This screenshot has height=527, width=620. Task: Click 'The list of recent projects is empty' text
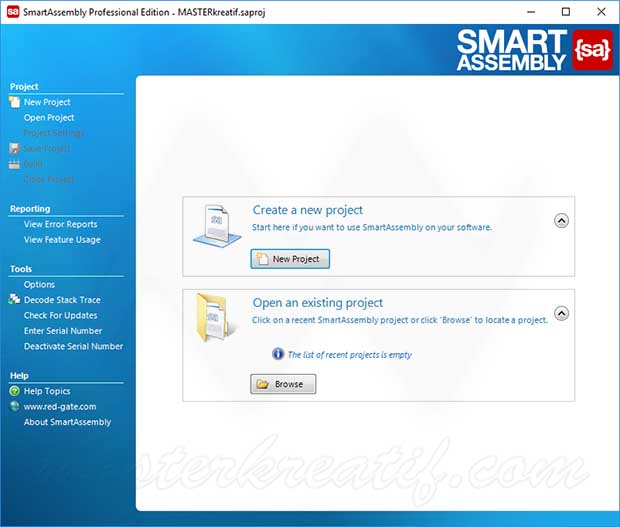[350, 355]
